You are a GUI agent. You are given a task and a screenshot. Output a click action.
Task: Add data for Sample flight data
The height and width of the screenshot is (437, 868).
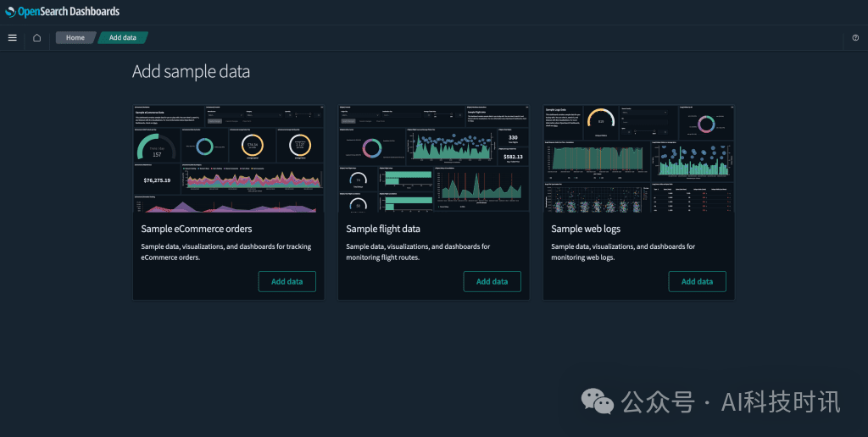(x=492, y=281)
